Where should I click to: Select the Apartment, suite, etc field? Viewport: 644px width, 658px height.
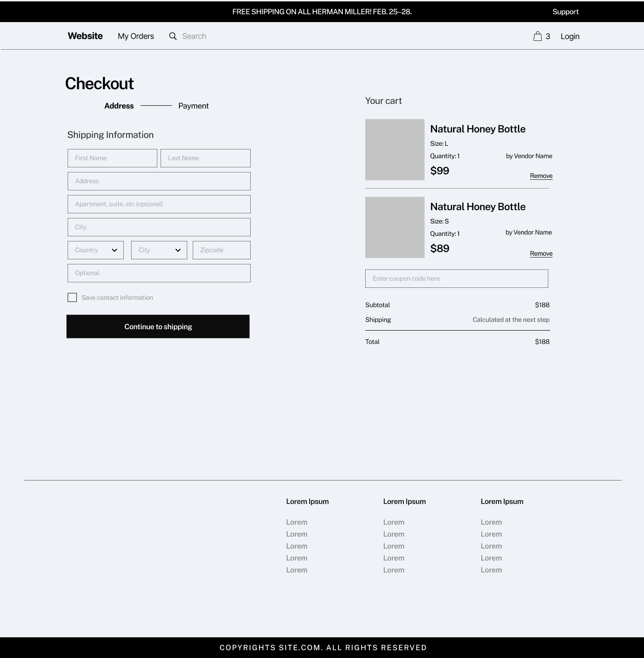click(x=159, y=204)
